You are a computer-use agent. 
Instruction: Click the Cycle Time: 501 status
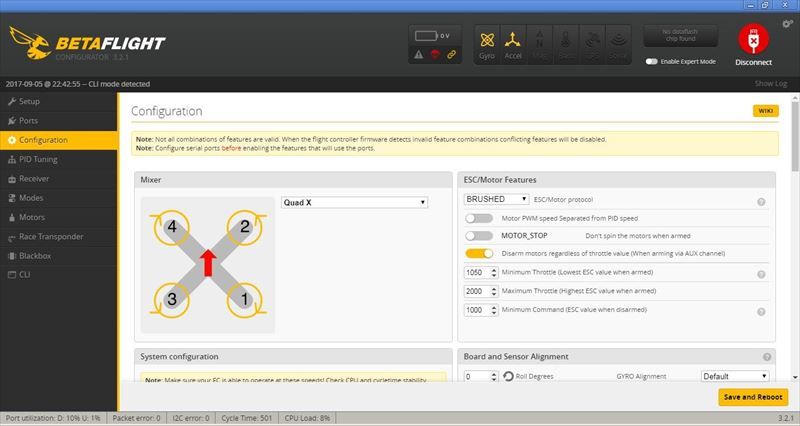click(x=246, y=418)
